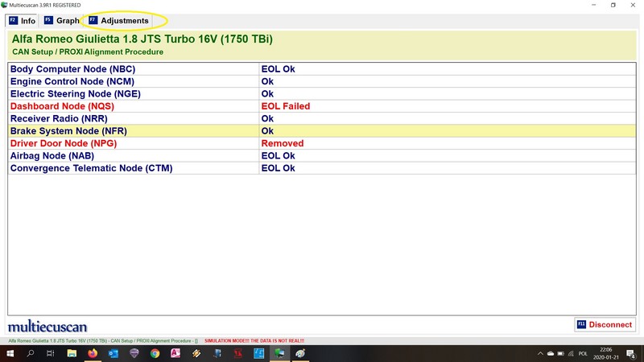Click the blue tile taskbar icon
The height and width of the screenshot is (362, 644).
(258, 353)
